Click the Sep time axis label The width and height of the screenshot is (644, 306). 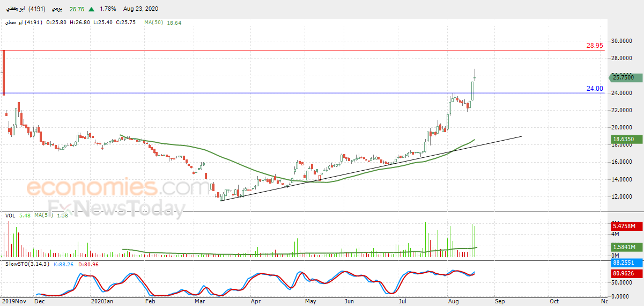(500, 302)
